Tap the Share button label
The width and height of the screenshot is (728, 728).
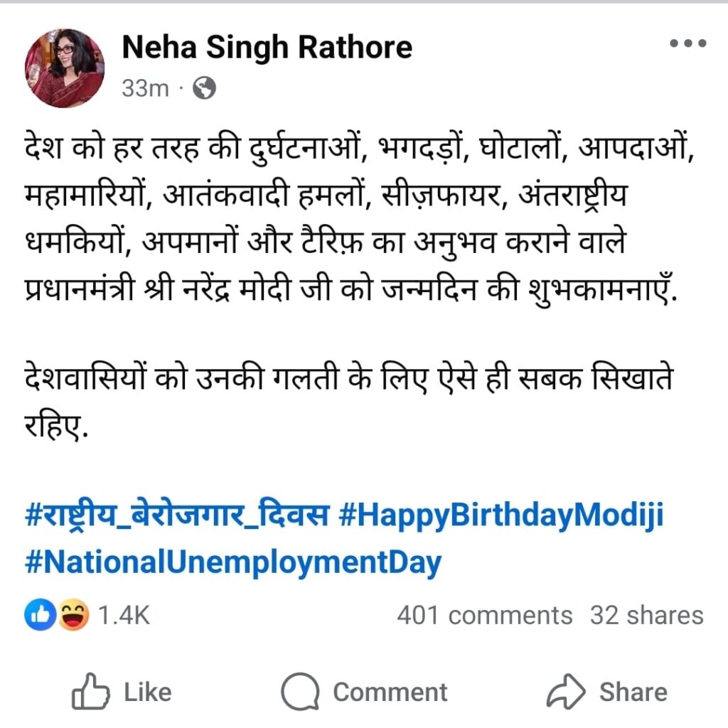[633, 692]
